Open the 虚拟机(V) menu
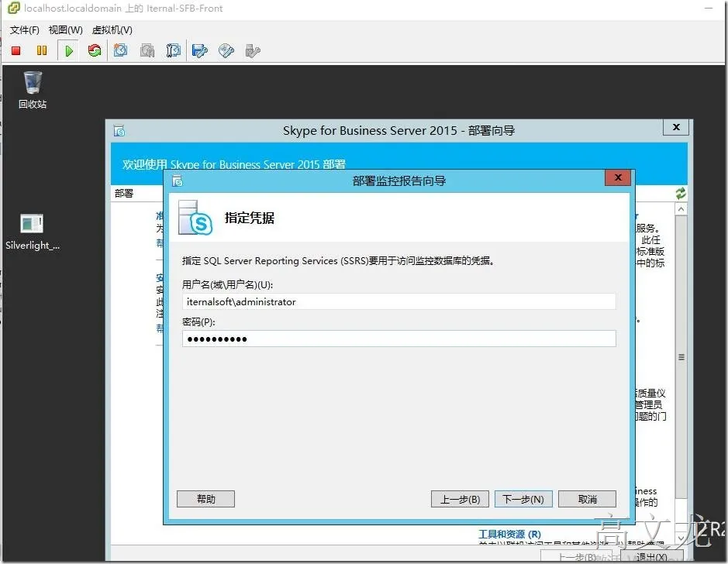This screenshot has height=564, width=728. click(112, 30)
